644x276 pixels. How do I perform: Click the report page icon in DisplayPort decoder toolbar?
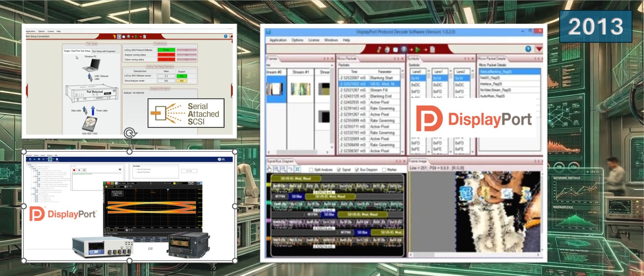coord(432,49)
